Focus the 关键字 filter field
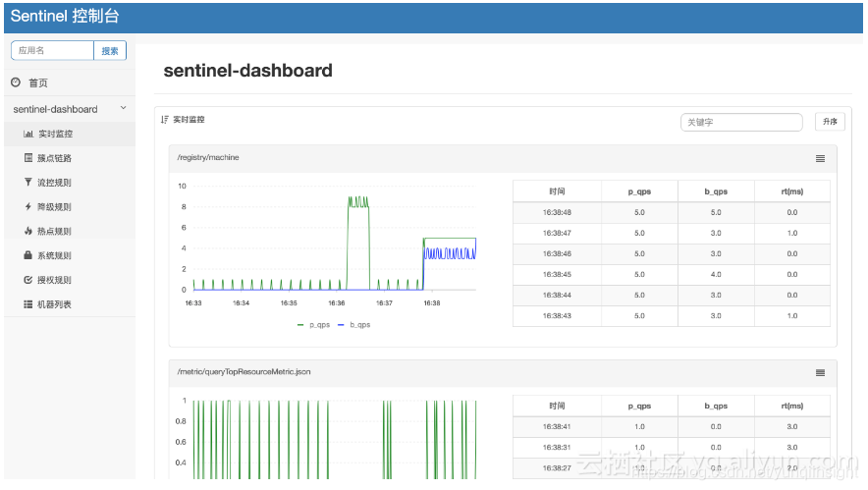Image resolution: width=868 pixels, height=490 pixels. pos(741,122)
